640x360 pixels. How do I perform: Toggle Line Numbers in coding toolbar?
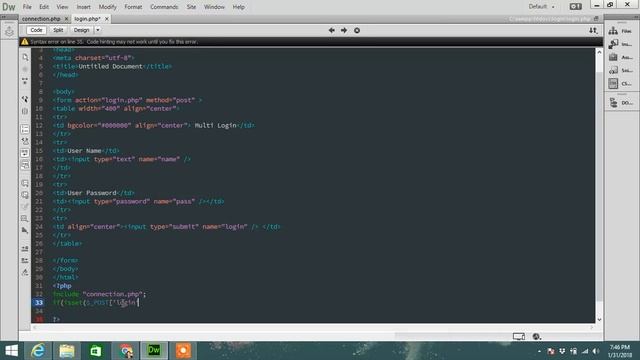pyautogui.click(x=25, y=129)
